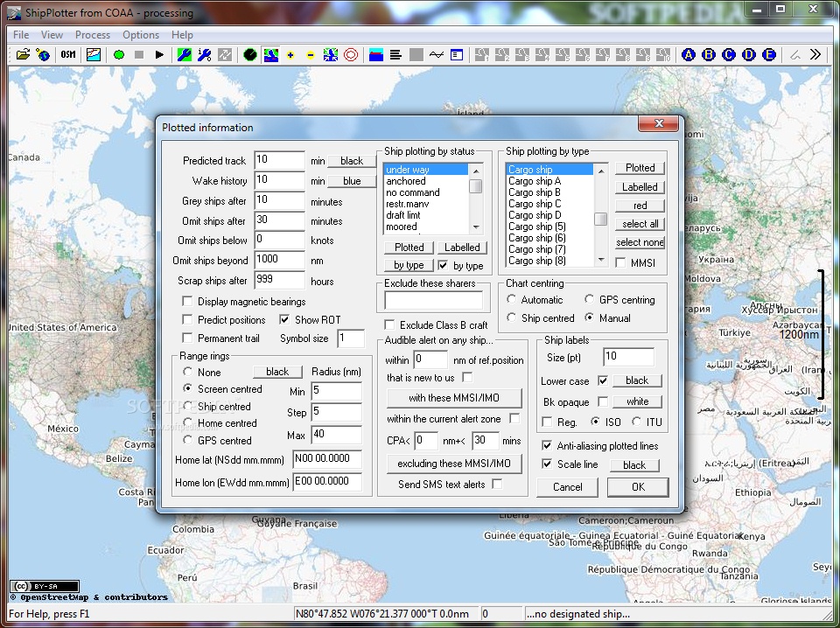
Task: Click the Symbol size input field
Action: click(351, 338)
